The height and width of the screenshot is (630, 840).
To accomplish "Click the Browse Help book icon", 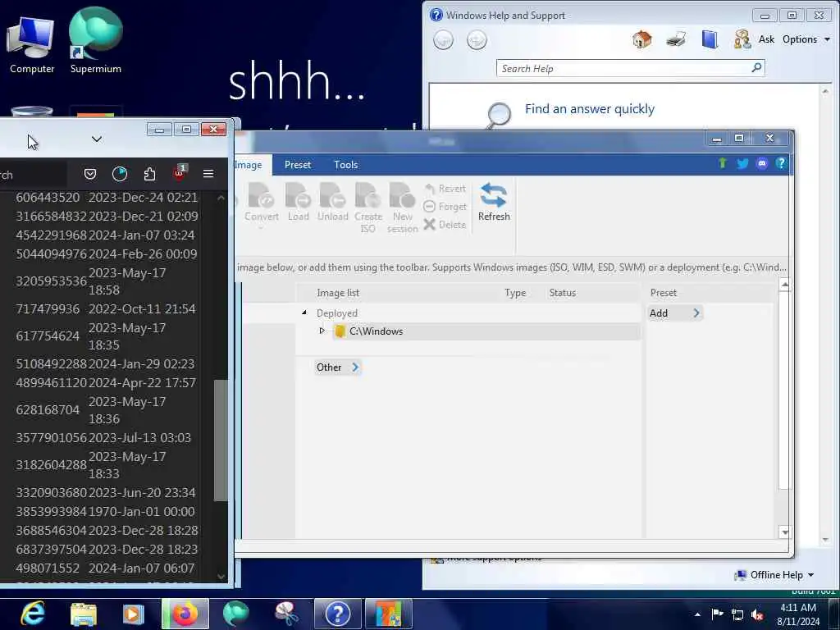I will tap(710, 39).
